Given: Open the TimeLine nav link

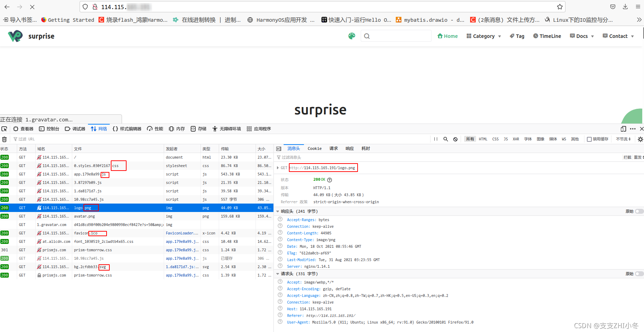Looking at the screenshot, I should tap(547, 36).
